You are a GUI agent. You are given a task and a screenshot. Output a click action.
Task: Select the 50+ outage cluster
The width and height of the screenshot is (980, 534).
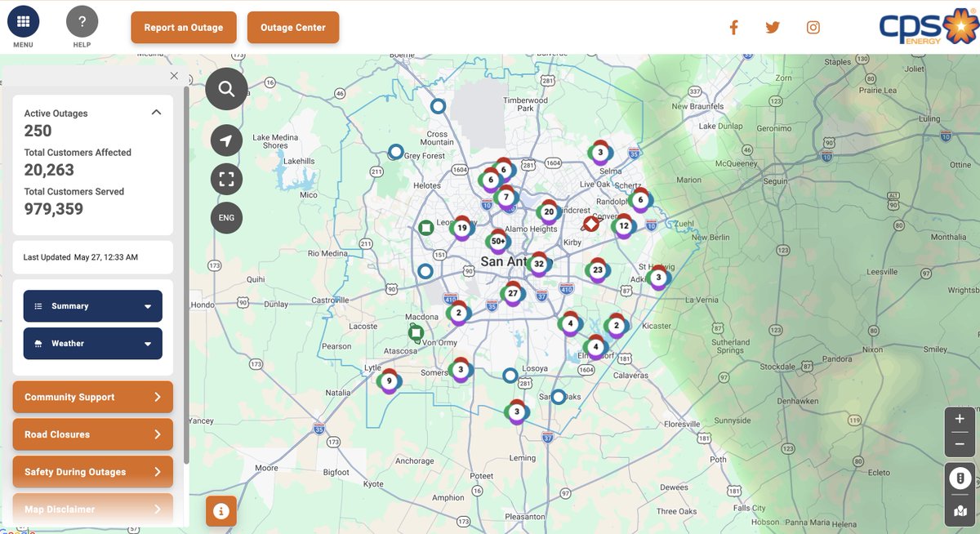tap(497, 242)
